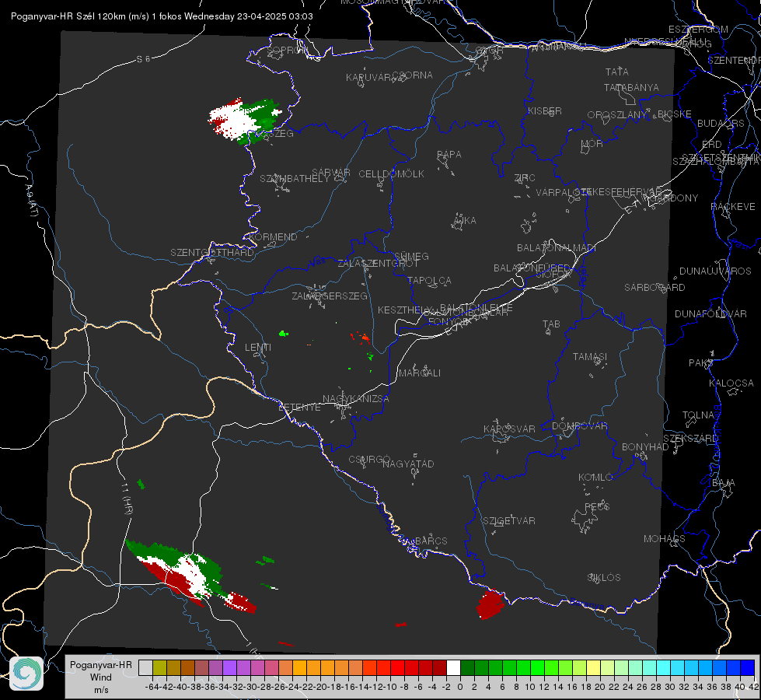Click the TATABÁNYA city label
The width and height of the screenshot is (761, 700).
click(x=631, y=88)
